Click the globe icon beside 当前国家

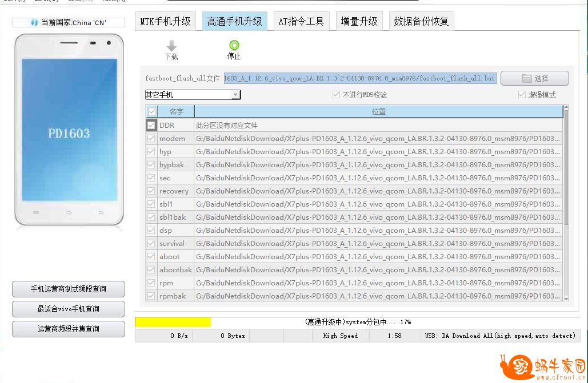tap(34, 22)
